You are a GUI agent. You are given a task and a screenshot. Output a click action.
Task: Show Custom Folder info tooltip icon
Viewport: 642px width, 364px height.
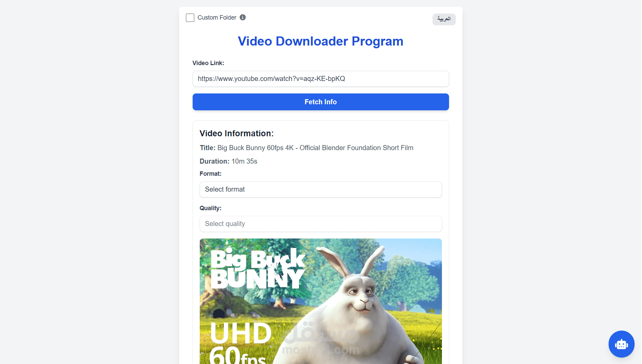[243, 17]
